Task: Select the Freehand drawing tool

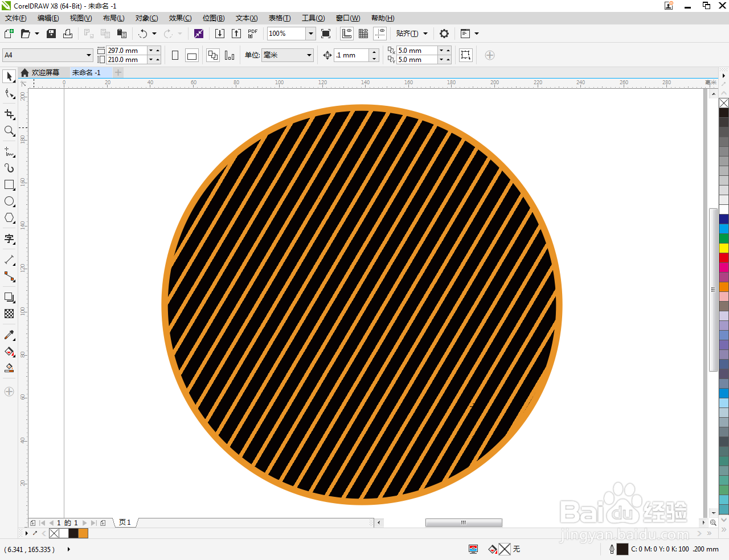Action: click(9, 151)
